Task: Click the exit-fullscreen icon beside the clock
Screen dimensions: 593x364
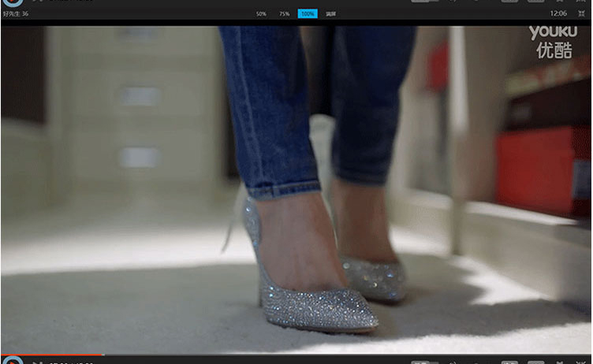Action: pyautogui.click(x=580, y=14)
